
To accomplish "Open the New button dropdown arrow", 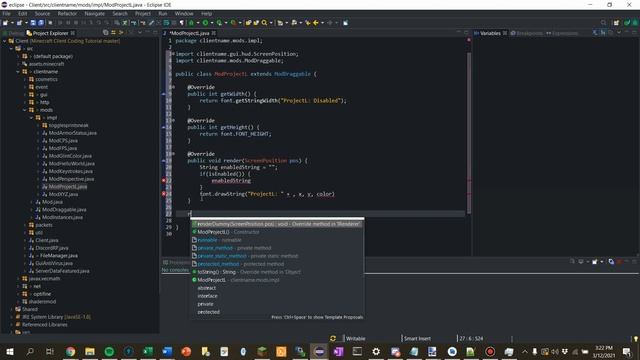I will pos(12,23).
